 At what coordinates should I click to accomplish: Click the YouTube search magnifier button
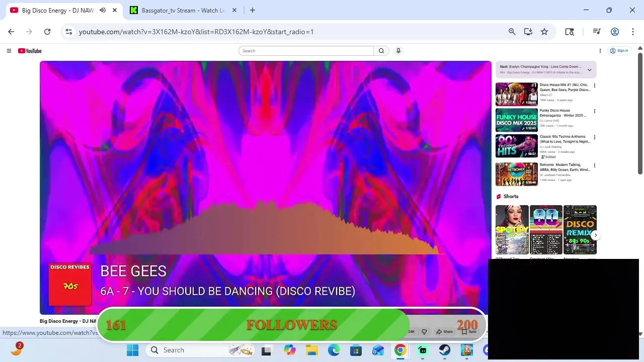[x=381, y=51]
